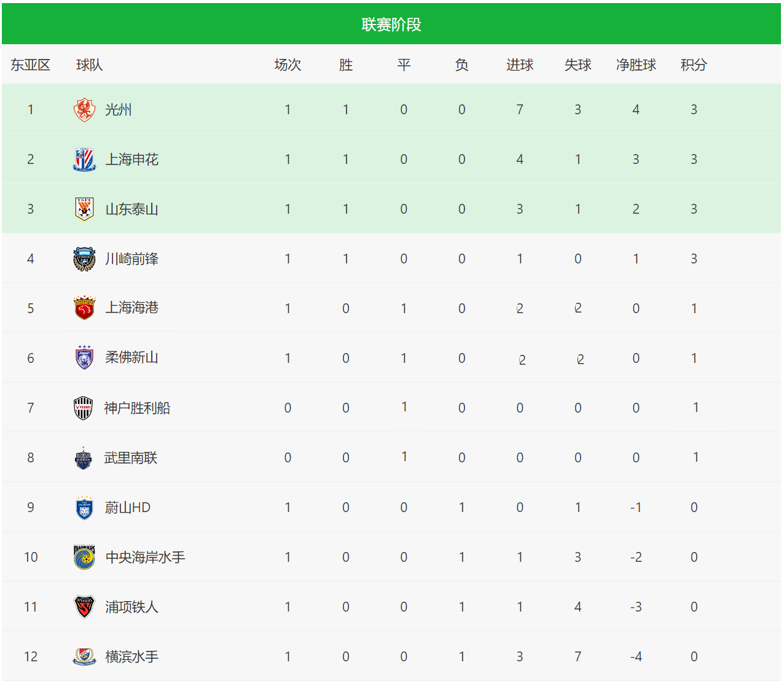784x684 pixels.
Task: Select the 场次 column header
Action: coord(288,65)
